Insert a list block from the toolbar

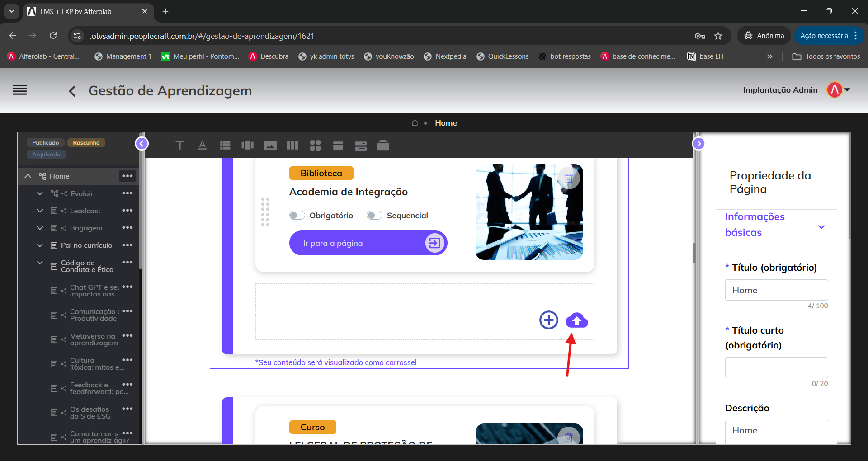[x=225, y=145]
